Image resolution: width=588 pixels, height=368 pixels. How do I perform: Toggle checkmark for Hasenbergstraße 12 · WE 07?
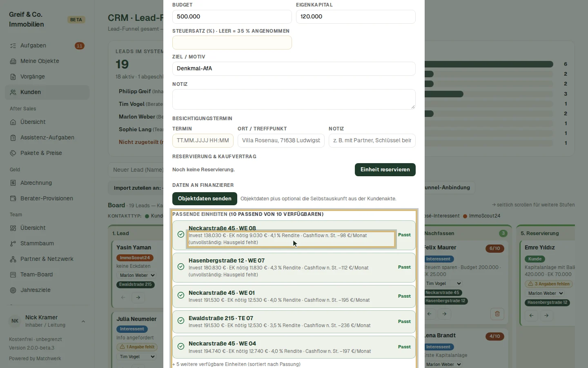[x=181, y=267]
